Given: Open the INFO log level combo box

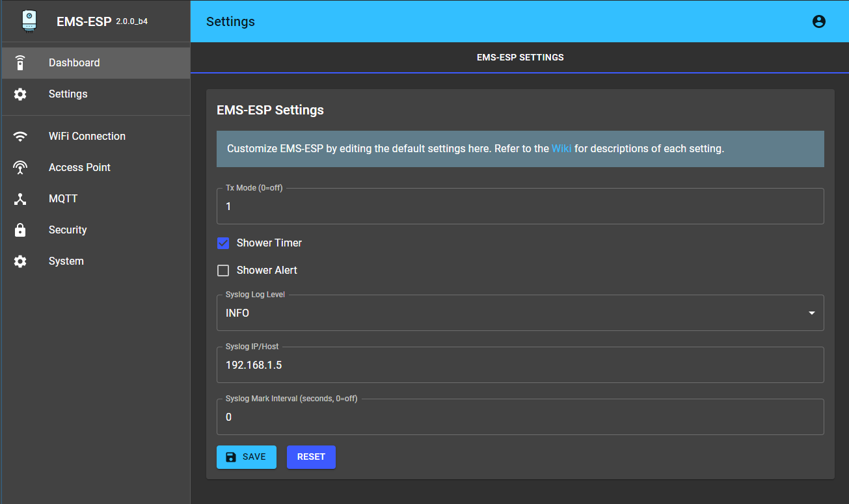Looking at the screenshot, I should click(507, 313).
